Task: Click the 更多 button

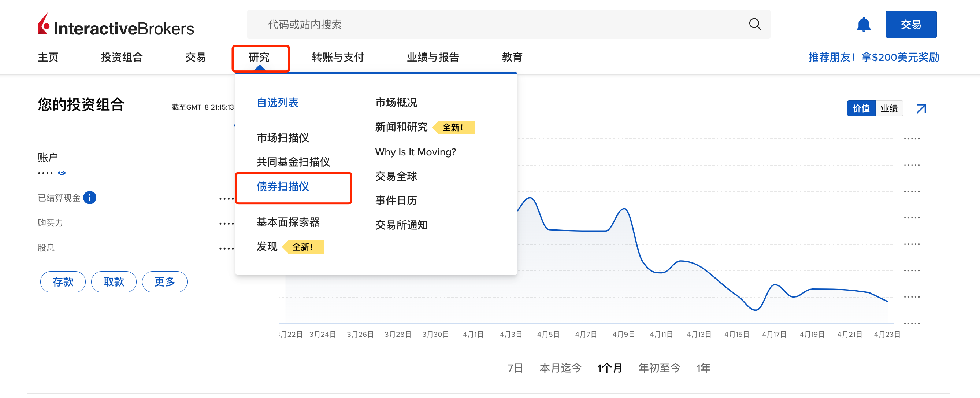Action: click(165, 282)
